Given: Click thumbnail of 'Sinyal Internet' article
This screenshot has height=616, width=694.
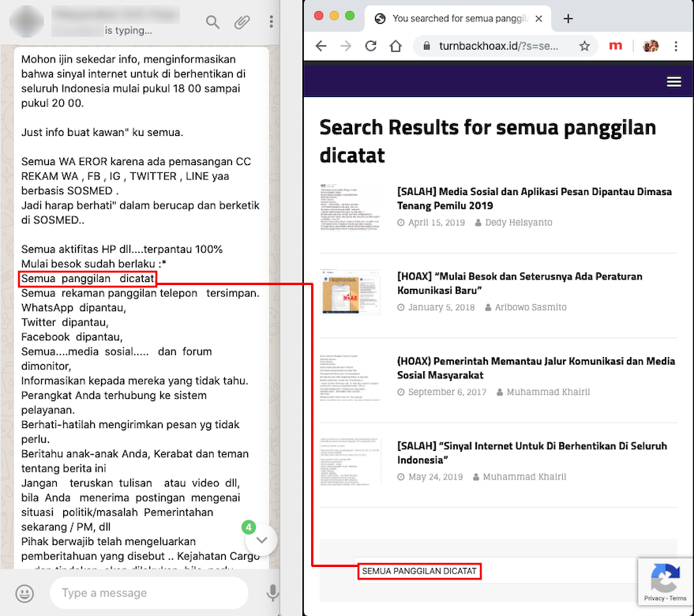Looking at the screenshot, I should point(351,461).
